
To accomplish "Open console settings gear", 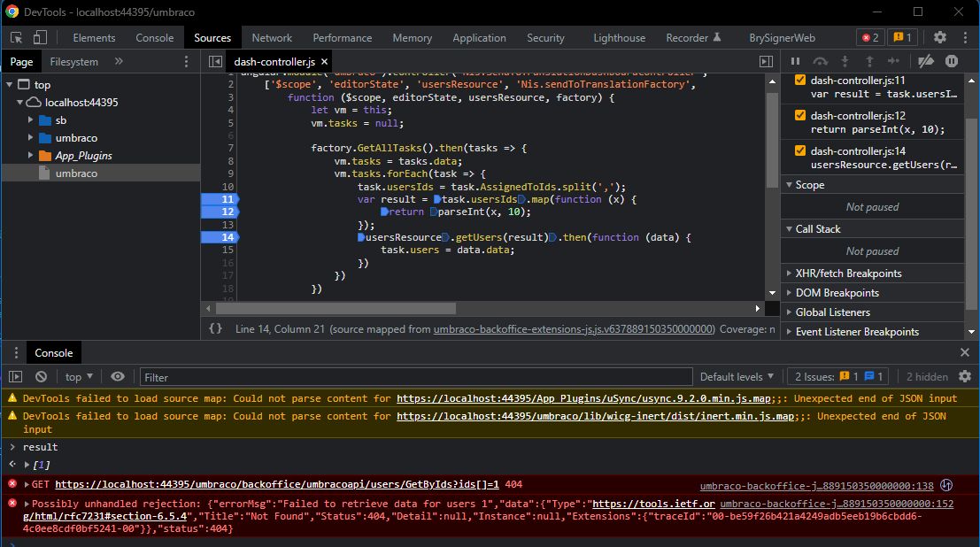I will point(965,376).
